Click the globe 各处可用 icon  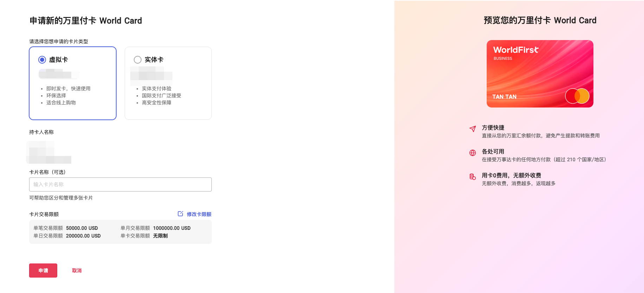coord(473,153)
